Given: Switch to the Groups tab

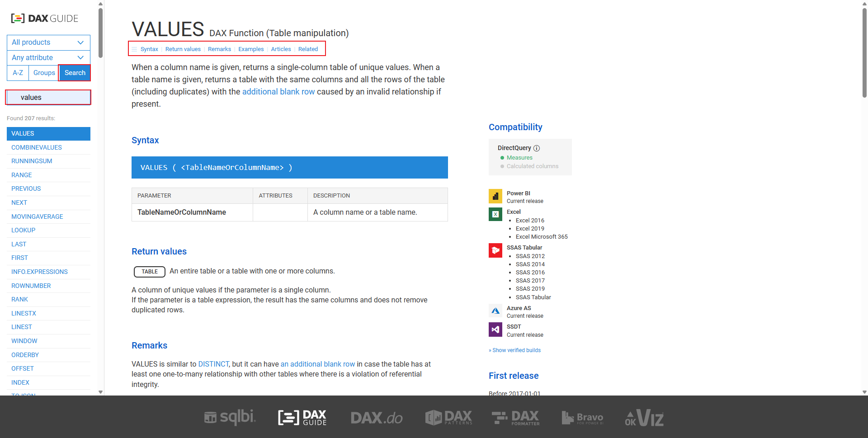Looking at the screenshot, I should click(44, 73).
